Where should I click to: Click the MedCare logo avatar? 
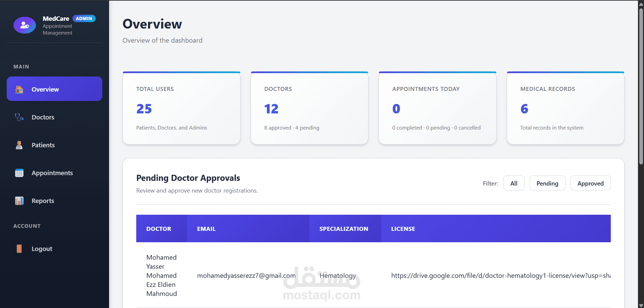(x=24, y=25)
